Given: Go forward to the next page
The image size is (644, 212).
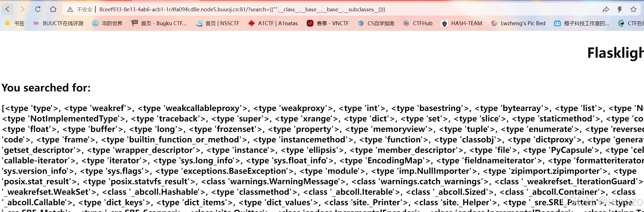Looking at the screenshot, I should 23,9.
